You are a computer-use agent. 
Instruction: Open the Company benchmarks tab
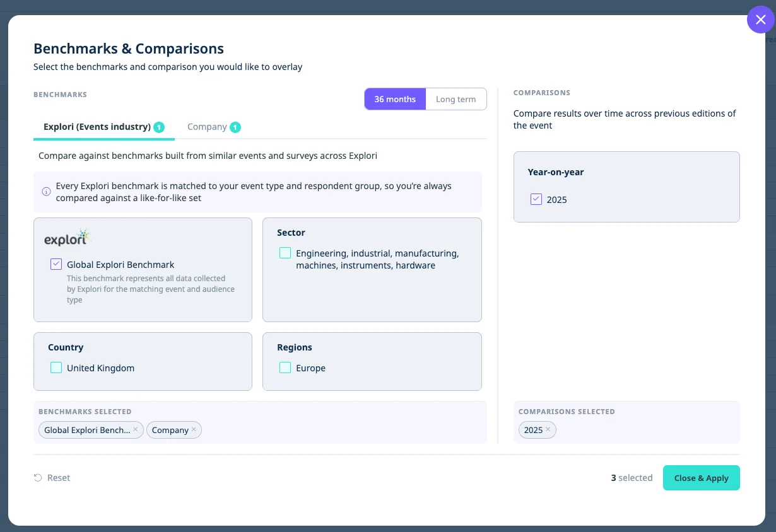[x=214, y=127]
